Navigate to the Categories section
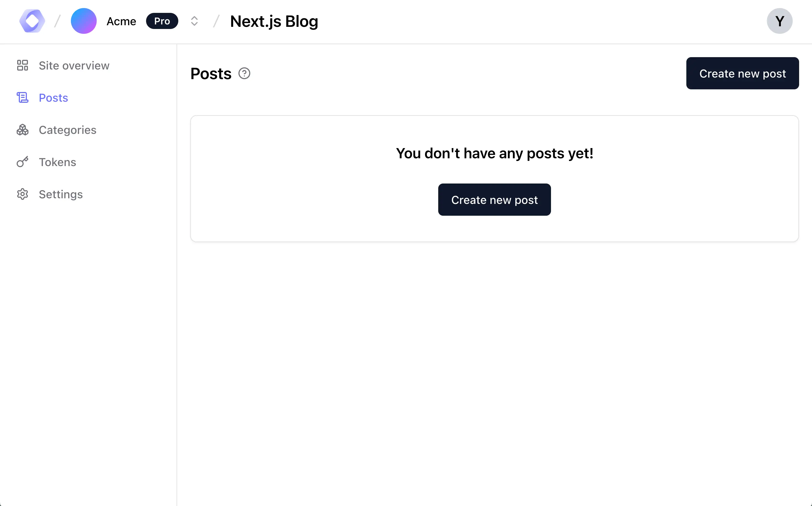Screen dimensions: 812x506 pyautogui.click(x=67, y=130)
